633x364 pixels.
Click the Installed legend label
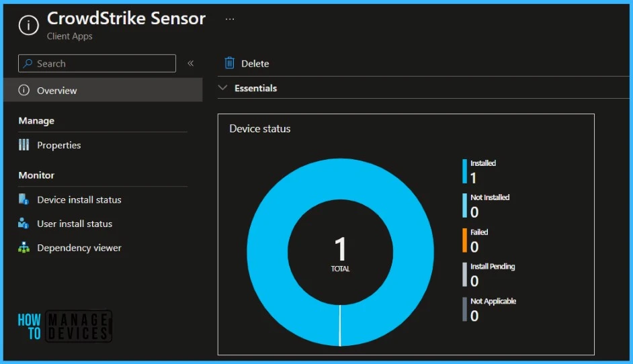[x=483, y=163]
